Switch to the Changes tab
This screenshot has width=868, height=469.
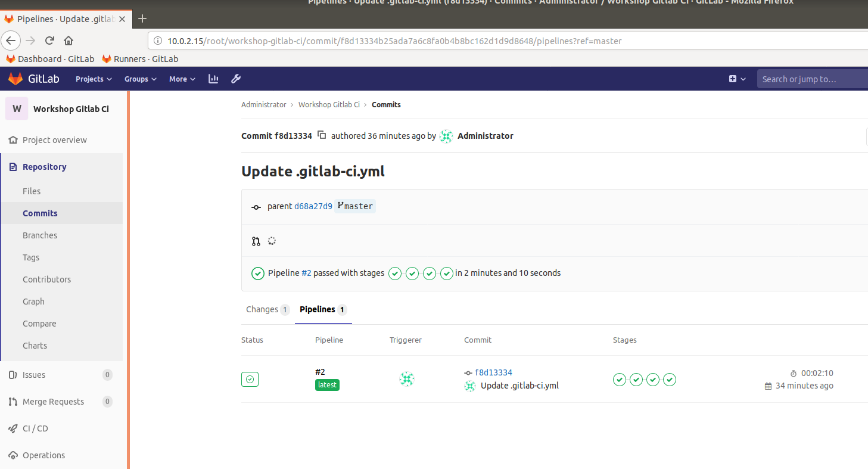[263, 309]
